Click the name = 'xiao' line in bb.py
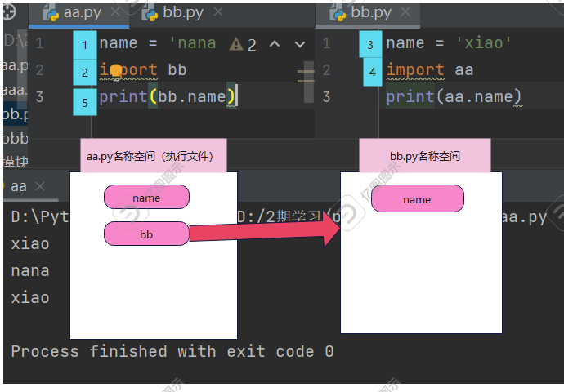This screenshot has height=392, width=564. pos(448,43)
